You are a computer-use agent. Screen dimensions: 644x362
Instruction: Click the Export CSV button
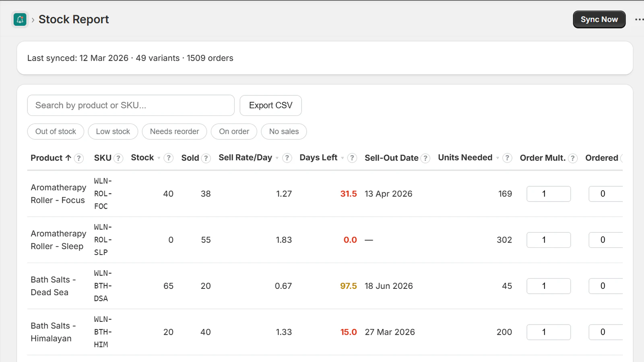click(x=270, y=105)
